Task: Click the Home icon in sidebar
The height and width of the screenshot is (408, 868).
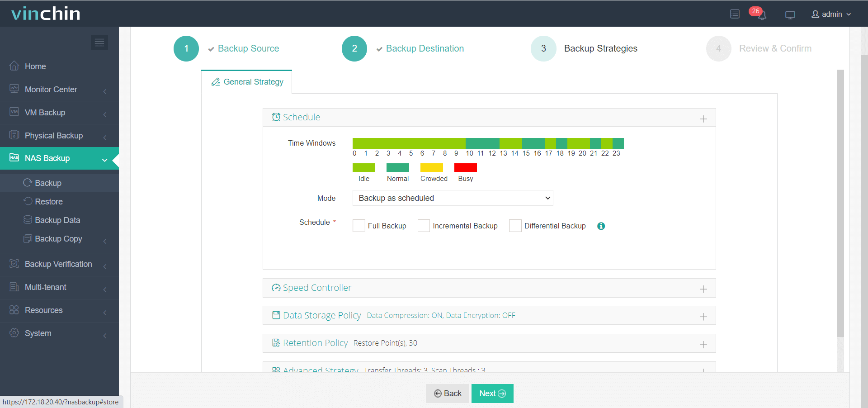Action: 14,66
